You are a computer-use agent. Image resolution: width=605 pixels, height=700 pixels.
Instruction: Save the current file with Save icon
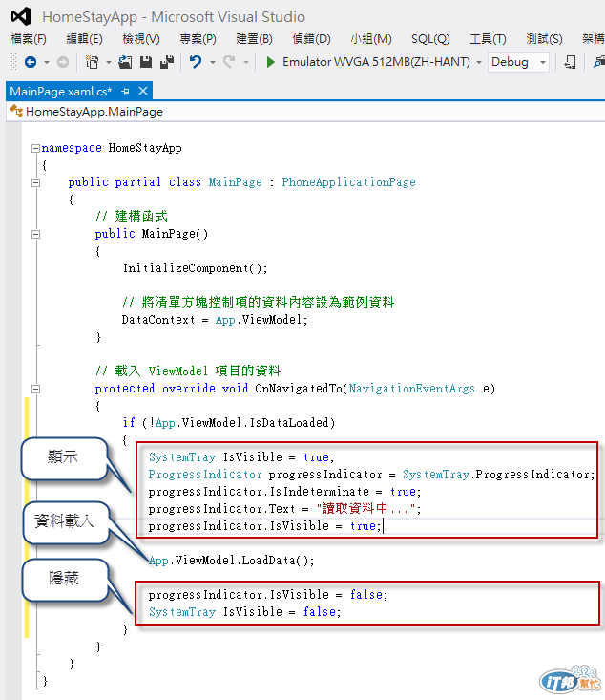point(146,62)
